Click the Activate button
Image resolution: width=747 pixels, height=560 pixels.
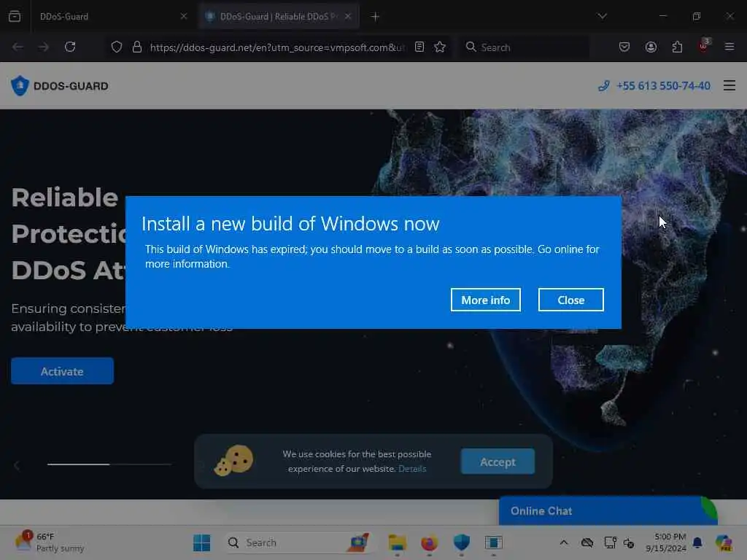pos(63,371)
